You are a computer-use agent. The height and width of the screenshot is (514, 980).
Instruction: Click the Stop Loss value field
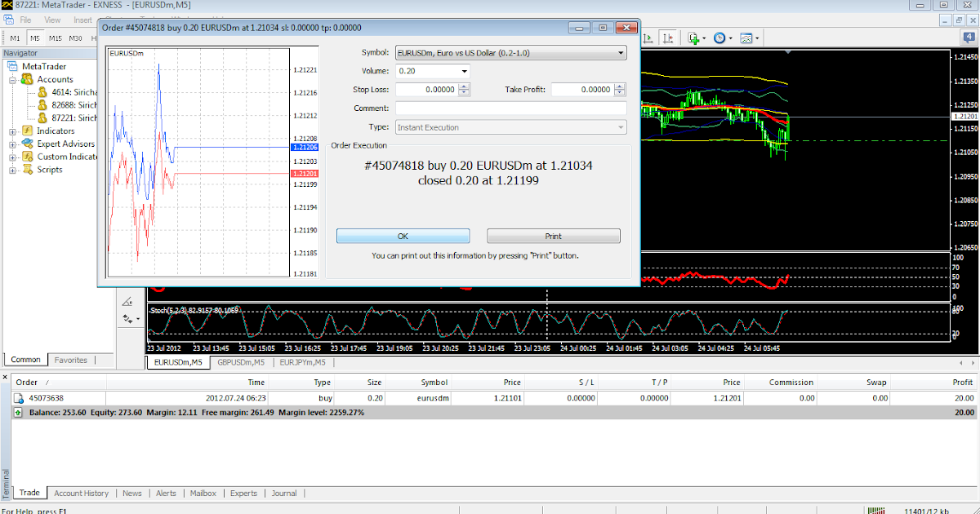426,90
